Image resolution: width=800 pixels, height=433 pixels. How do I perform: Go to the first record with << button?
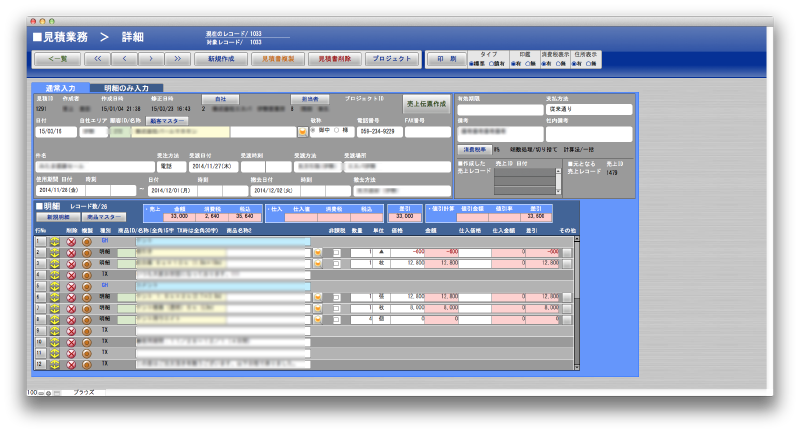point(97,59)
